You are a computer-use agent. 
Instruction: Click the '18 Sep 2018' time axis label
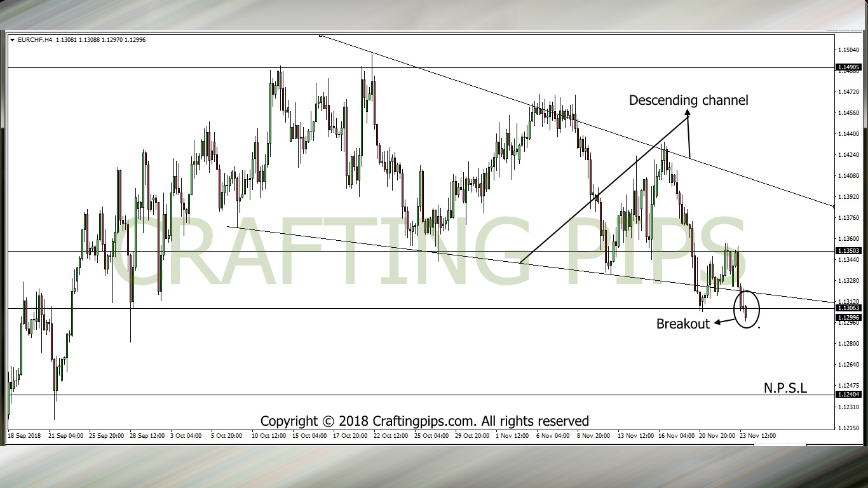(x=24, y=436)
